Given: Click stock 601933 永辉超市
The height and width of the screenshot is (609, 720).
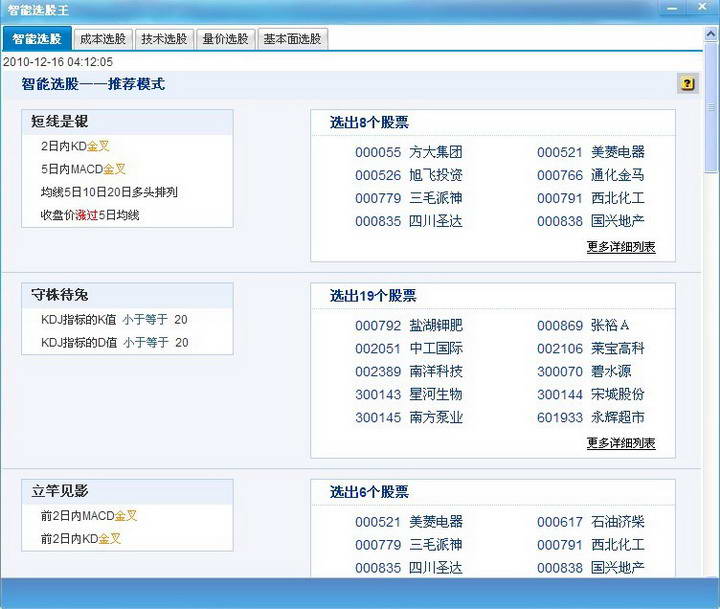Looking at the screenshot, I should click(590, 417).
